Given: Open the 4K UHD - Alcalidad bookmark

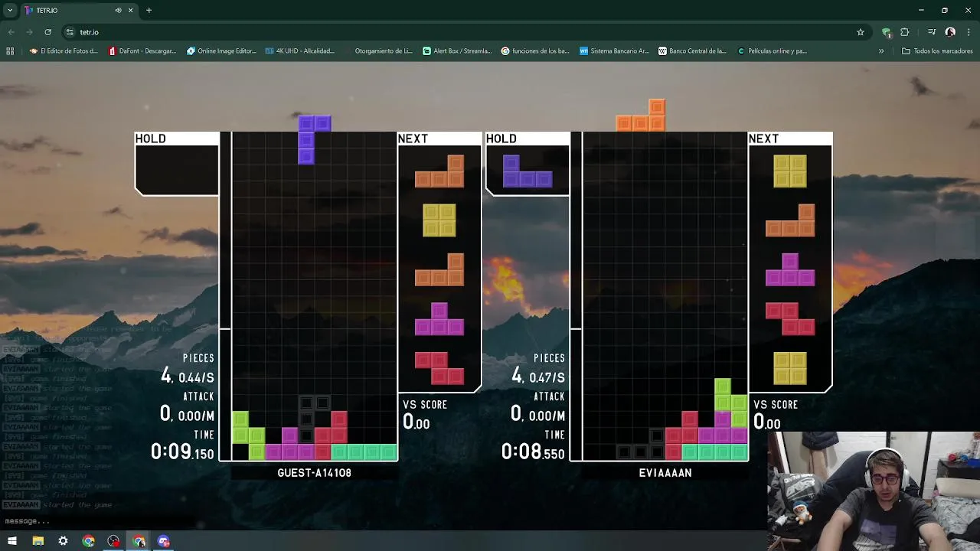Looking at the screenshot, I should point(300,51).
